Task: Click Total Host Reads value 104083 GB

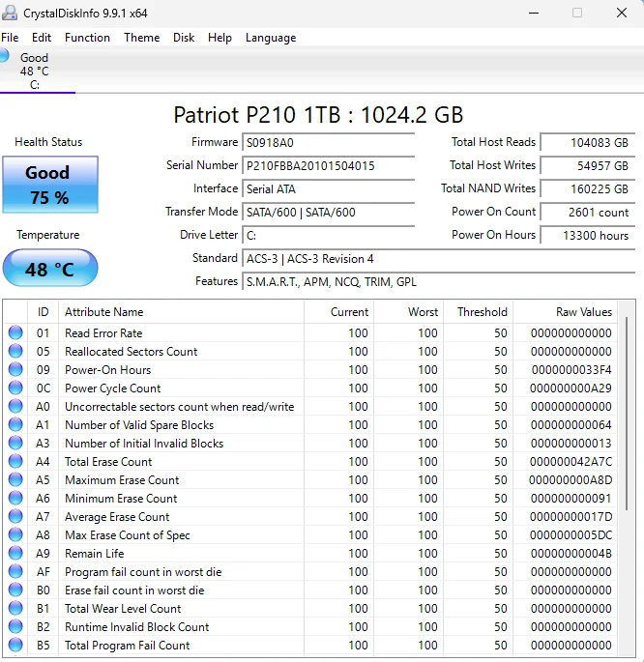Action: [588, 143]
